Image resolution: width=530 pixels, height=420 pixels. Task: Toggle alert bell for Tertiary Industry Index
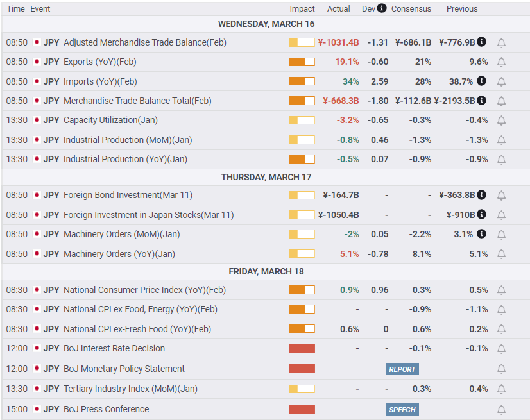coord(501,389)
